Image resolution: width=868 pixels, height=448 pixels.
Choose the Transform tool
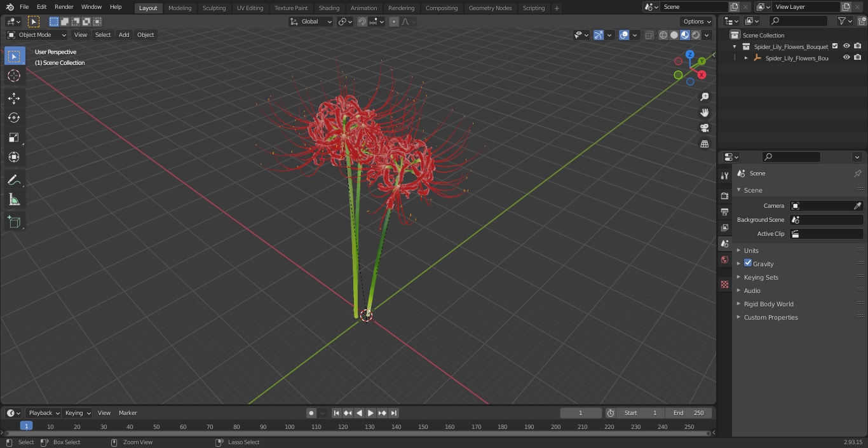(14, 157)
